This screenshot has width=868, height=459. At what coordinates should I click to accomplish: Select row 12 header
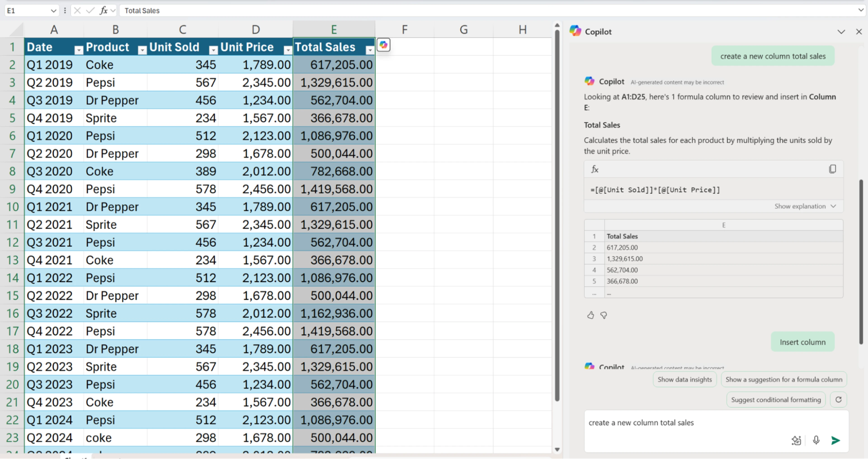(x=12, y=242)
